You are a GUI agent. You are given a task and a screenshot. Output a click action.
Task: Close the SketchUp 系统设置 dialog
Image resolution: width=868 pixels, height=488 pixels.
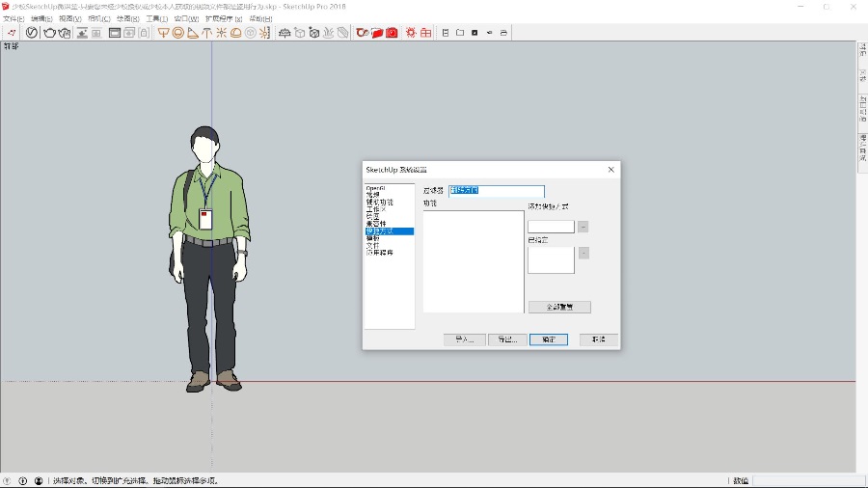pos(611,170)
